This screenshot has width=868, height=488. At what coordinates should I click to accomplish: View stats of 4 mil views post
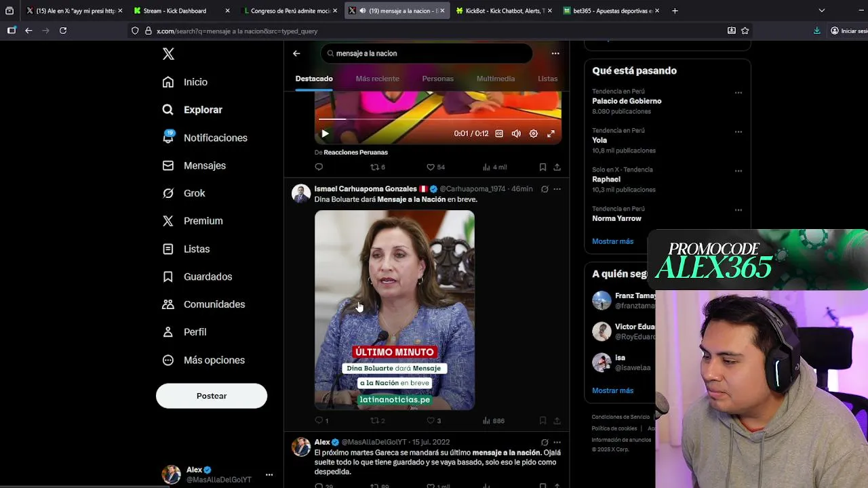click(494, 167)
